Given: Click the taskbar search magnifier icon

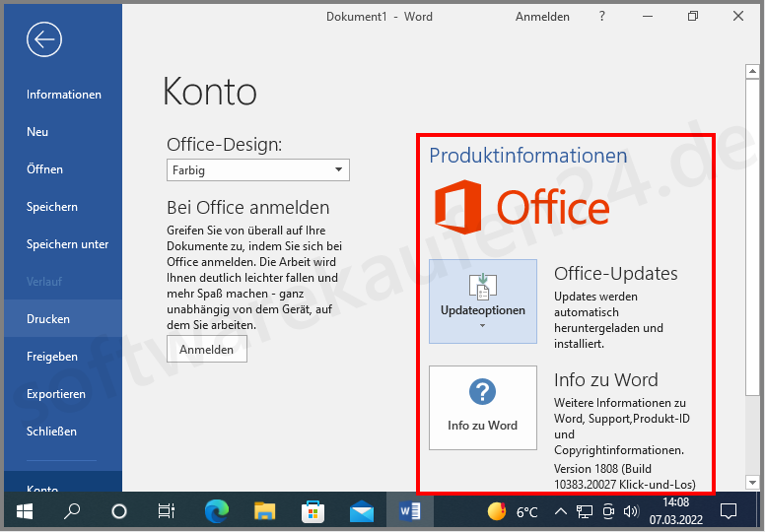Looking at the screenshot, I should (x=72, y=511).
